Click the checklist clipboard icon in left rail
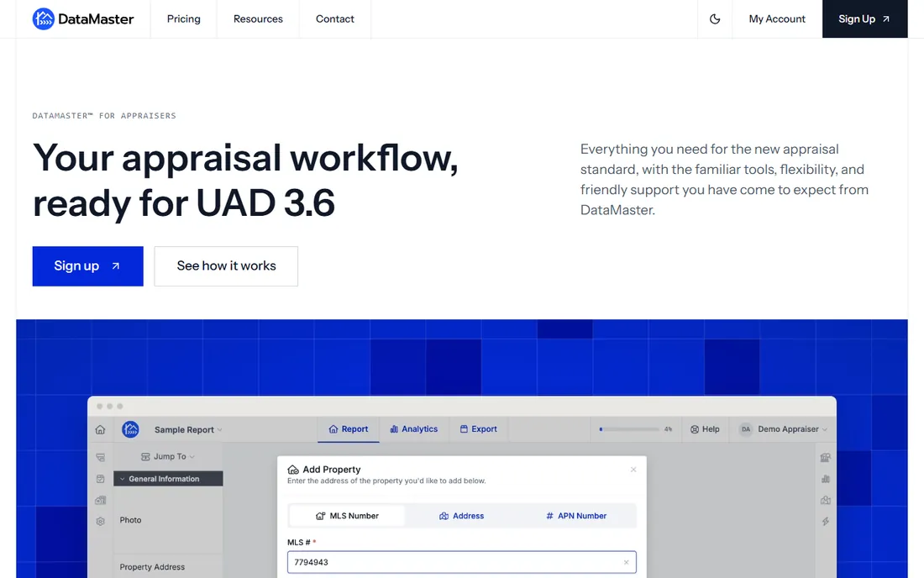 [100, 479]
